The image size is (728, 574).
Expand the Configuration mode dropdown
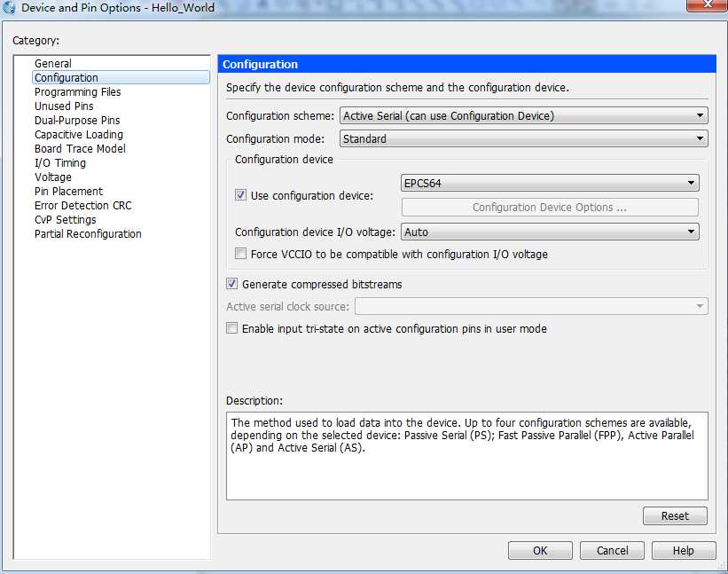(524, 139)
